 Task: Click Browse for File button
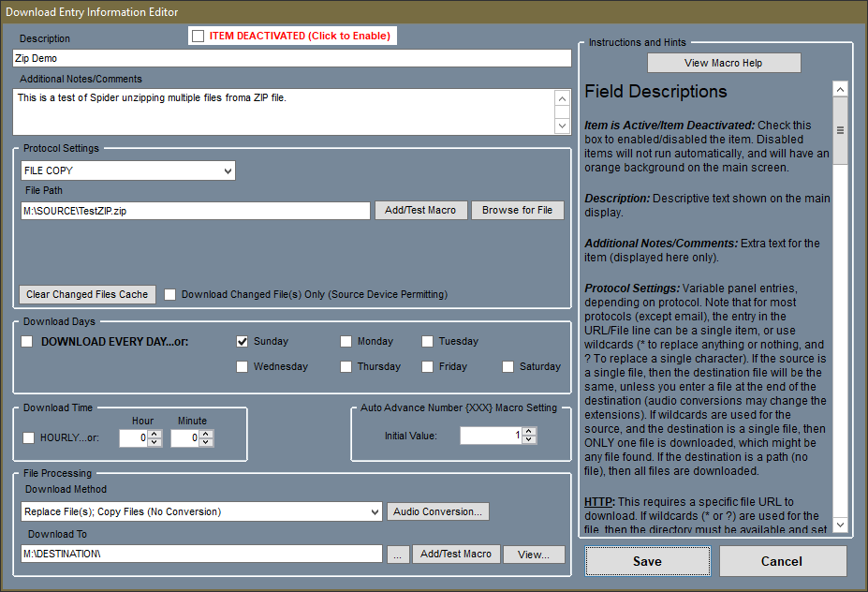coord(517,211)
